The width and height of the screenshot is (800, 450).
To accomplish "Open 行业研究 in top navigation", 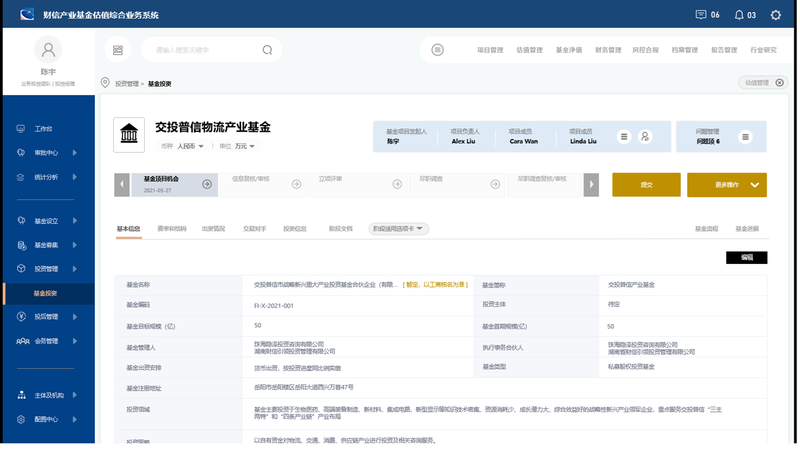I will [x=763, y=50].
